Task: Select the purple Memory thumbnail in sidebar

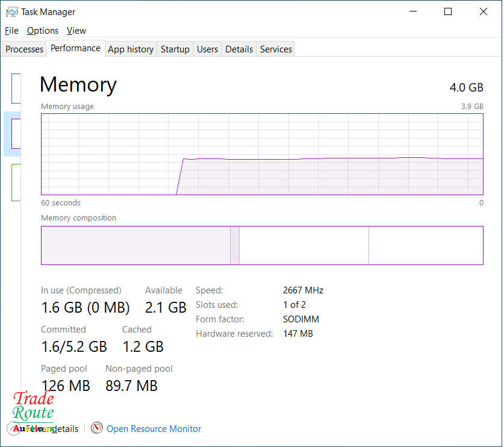Action: point(16,134)
